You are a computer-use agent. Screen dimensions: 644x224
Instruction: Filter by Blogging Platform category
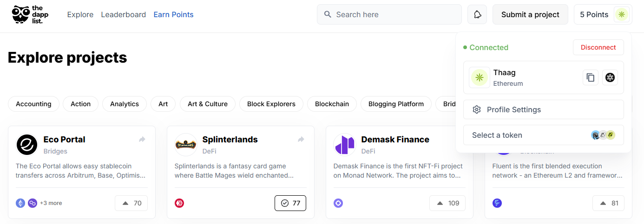(x=396, y=104)
